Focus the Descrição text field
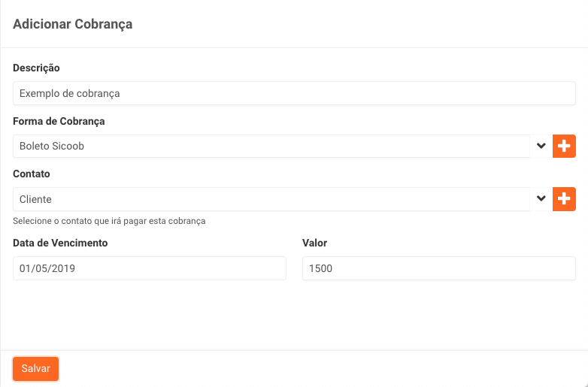This screenshot has width=588, height=387. click(293, 93)
